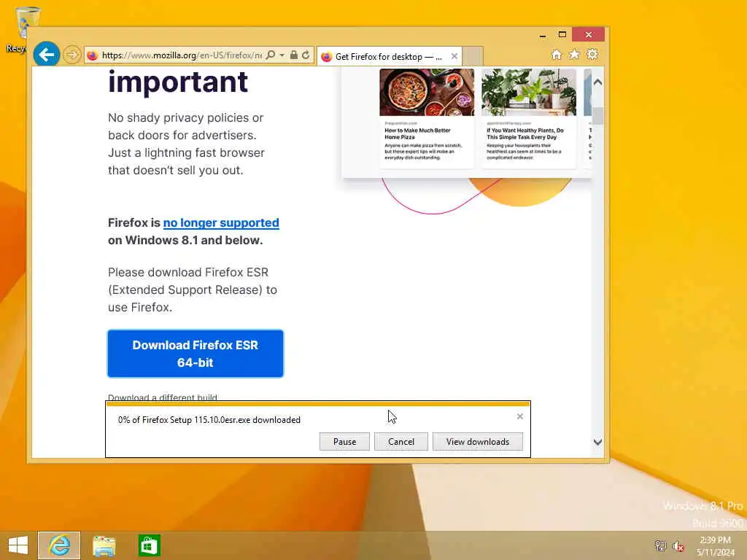
Task: Dismiss the download notification bar
Action: pyautogui.click(x=519, y=416)
